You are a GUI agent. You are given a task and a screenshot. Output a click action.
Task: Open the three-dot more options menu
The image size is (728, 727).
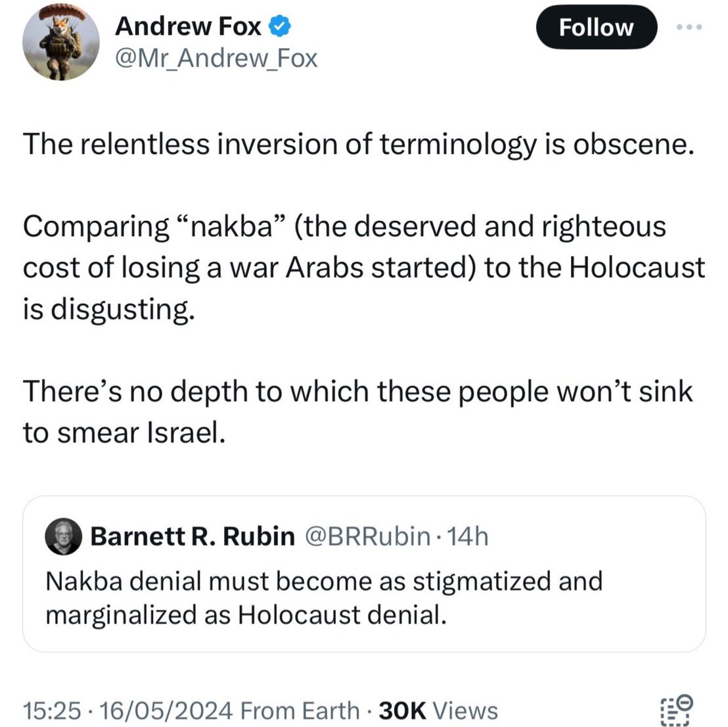tap(689, 28)
